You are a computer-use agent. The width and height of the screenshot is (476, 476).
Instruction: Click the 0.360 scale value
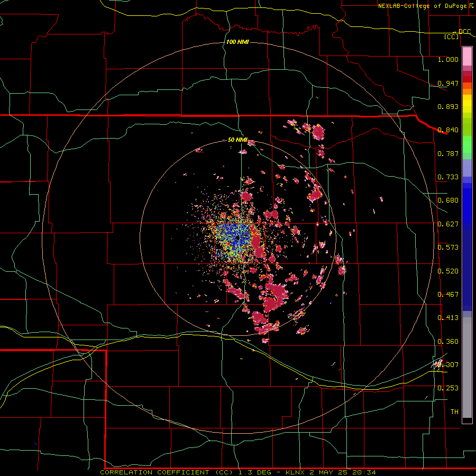click(448, 342)
